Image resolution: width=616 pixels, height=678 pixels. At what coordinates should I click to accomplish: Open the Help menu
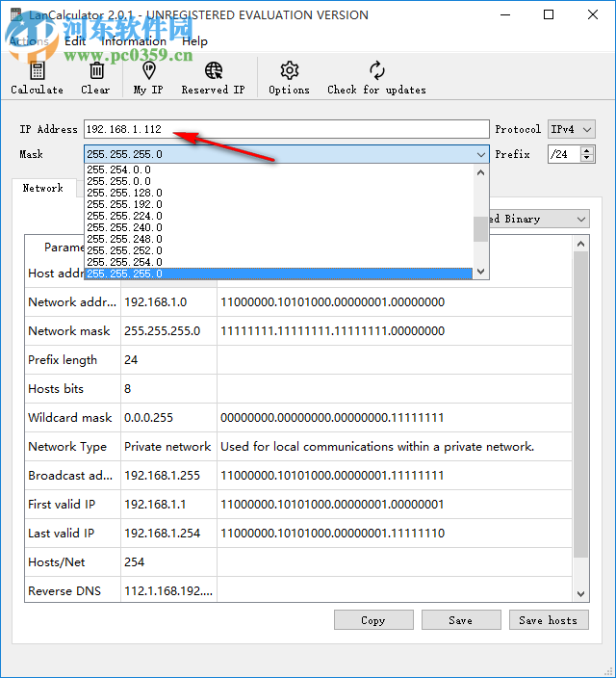[194, 41]
